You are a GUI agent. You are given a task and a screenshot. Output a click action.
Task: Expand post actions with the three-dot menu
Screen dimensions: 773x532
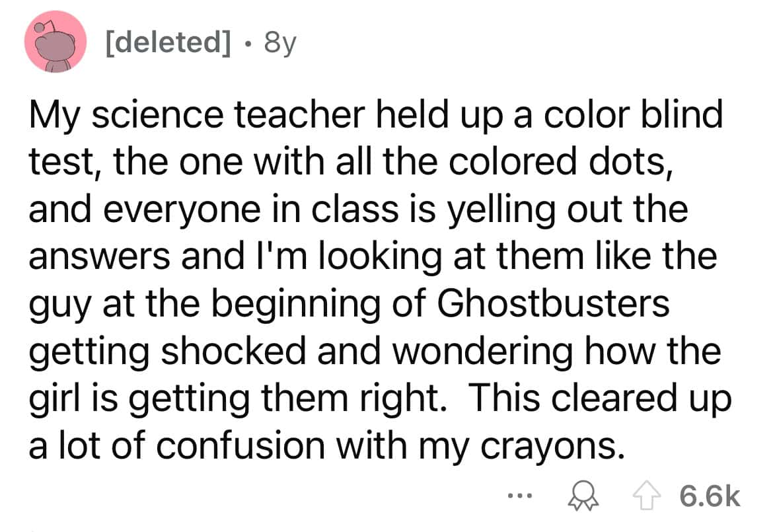coord(519,496)
